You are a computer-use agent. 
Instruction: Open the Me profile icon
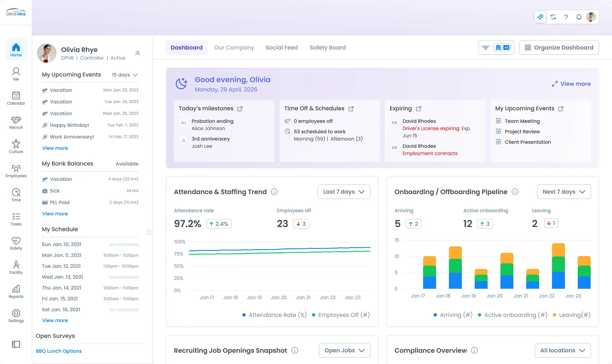[x=16, y=74]
